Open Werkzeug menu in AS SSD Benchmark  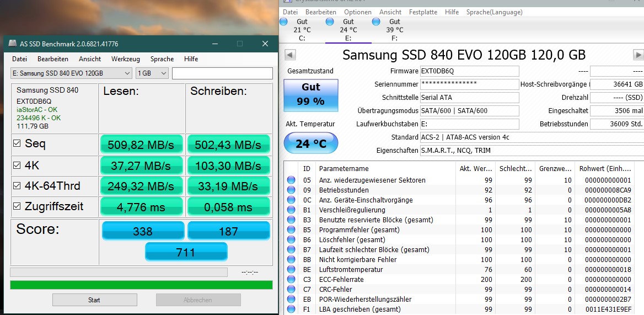click(126, 58)
